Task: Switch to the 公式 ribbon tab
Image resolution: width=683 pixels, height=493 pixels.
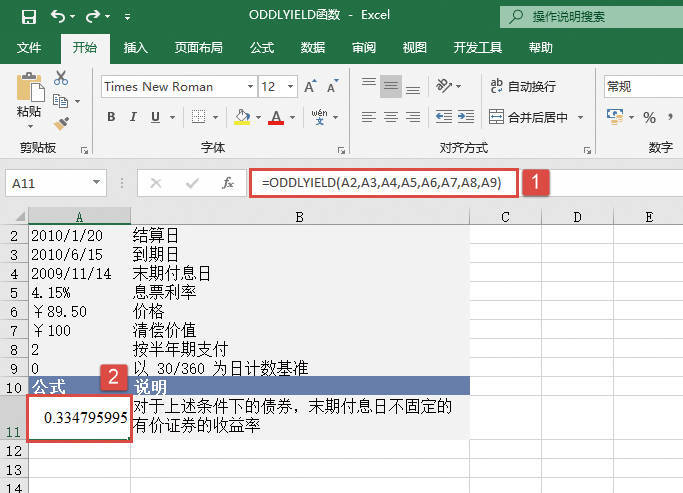Action: point(262,47)
